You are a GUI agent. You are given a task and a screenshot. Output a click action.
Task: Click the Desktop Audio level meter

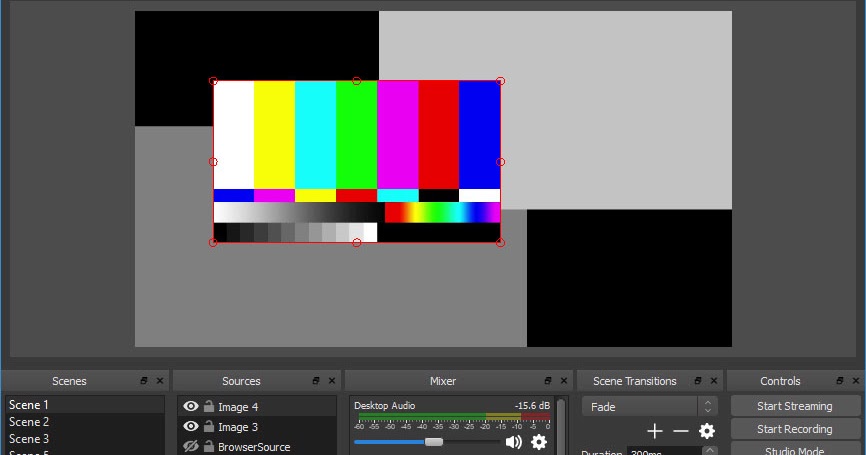coord(452,416)
